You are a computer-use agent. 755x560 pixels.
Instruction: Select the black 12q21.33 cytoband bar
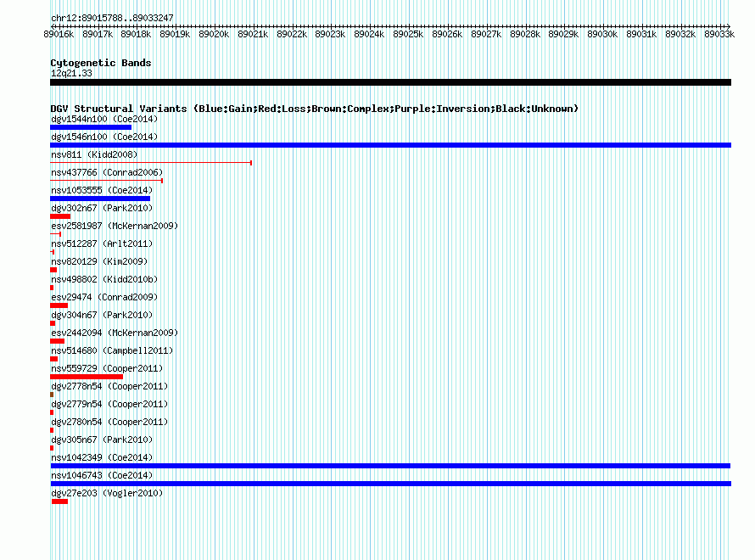click(x=390, y=82)
